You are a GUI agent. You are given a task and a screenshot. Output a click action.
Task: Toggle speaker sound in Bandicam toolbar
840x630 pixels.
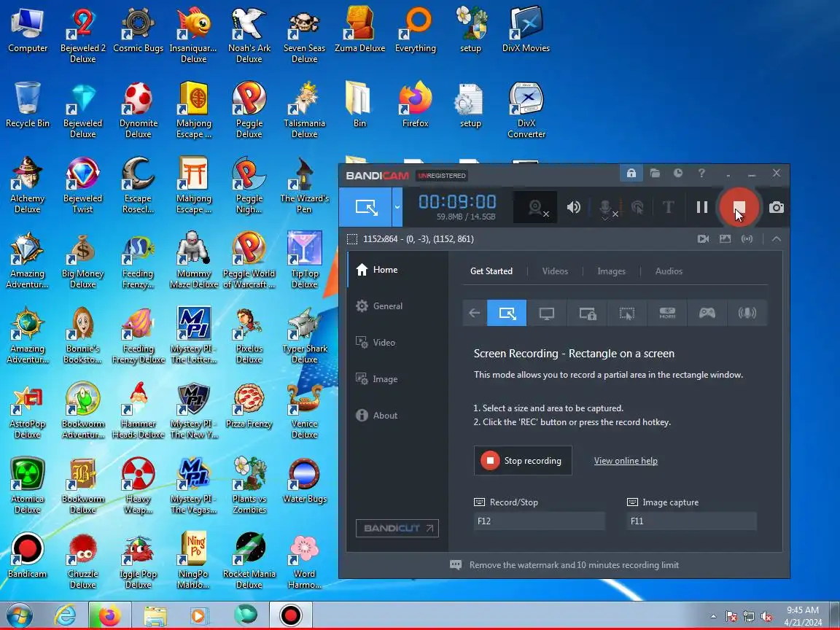(574, 207)
